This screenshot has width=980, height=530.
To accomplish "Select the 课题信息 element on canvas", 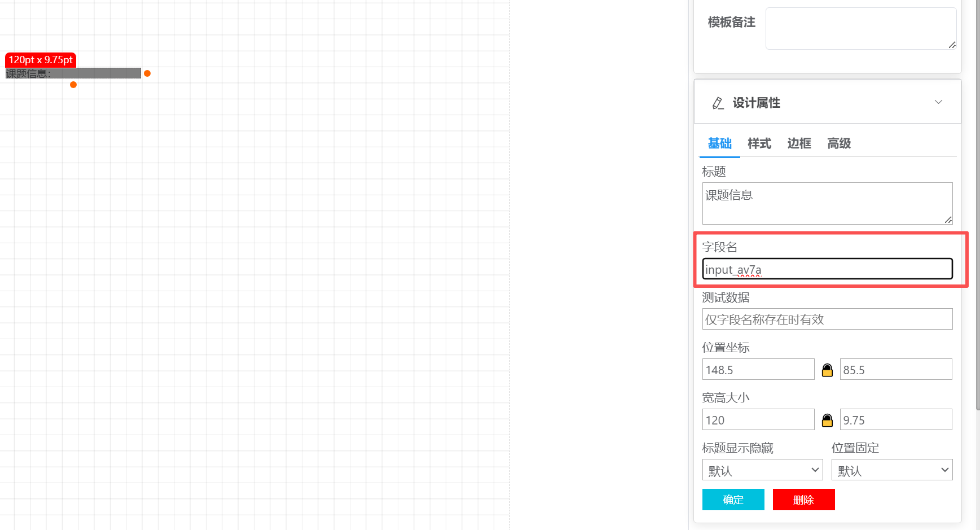I will [x=73, y=73].
